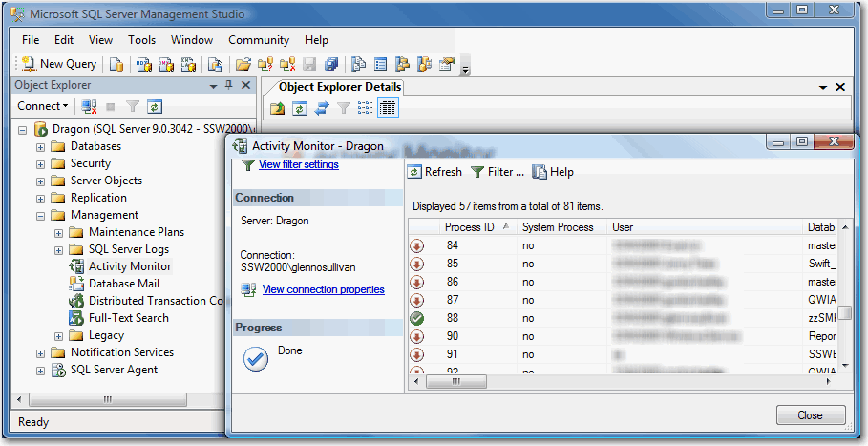Expand the Databases folder node

pyautogui.click(x=40, y=147)
